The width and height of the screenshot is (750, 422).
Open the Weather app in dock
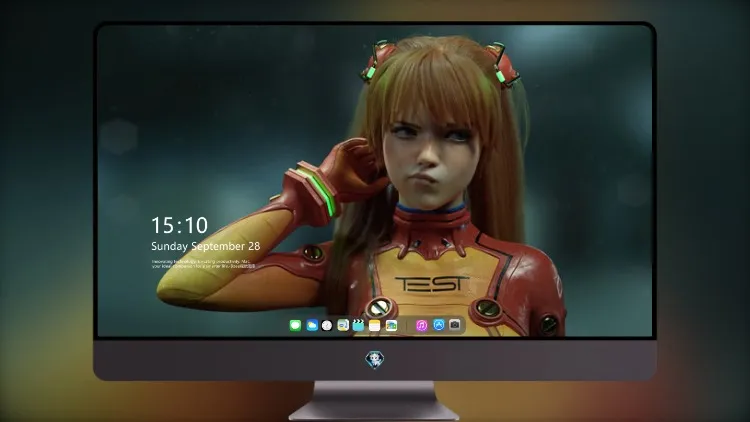click(312, 326)
